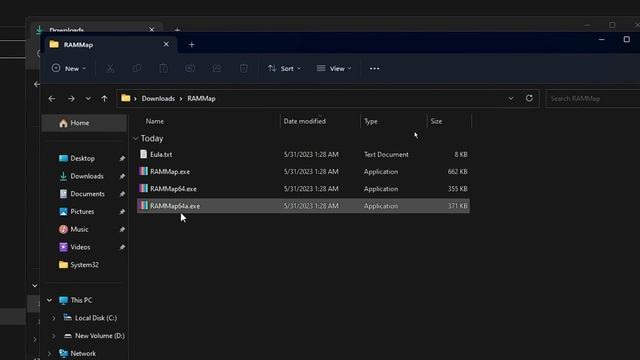
Task: Open the Sort options dropdown
Action: click(x=284, y=69)
